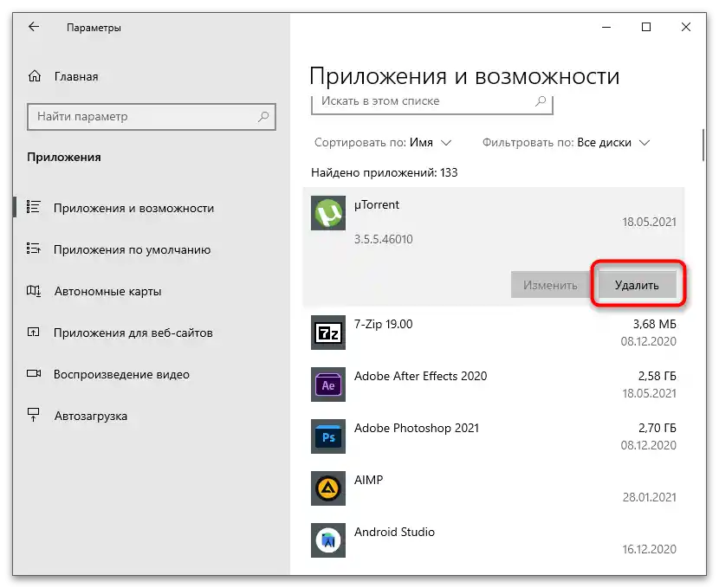The image size is (719, 588).
Task: Focus the Найти параметр search field
Action: 152,117
